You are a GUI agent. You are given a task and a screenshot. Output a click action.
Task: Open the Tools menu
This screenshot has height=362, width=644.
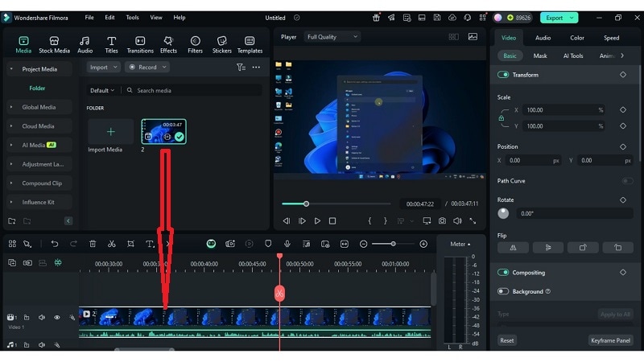pyautogui.click(x=132, y=18)
